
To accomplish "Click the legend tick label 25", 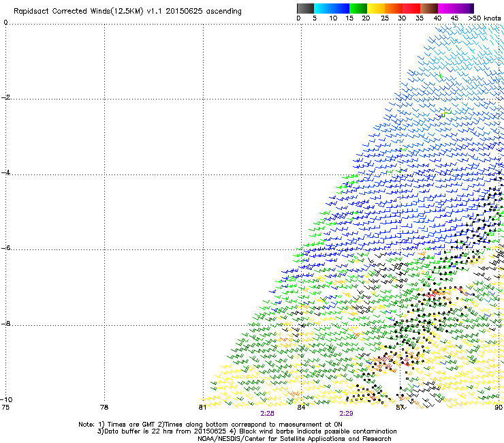I will [385, 18].
